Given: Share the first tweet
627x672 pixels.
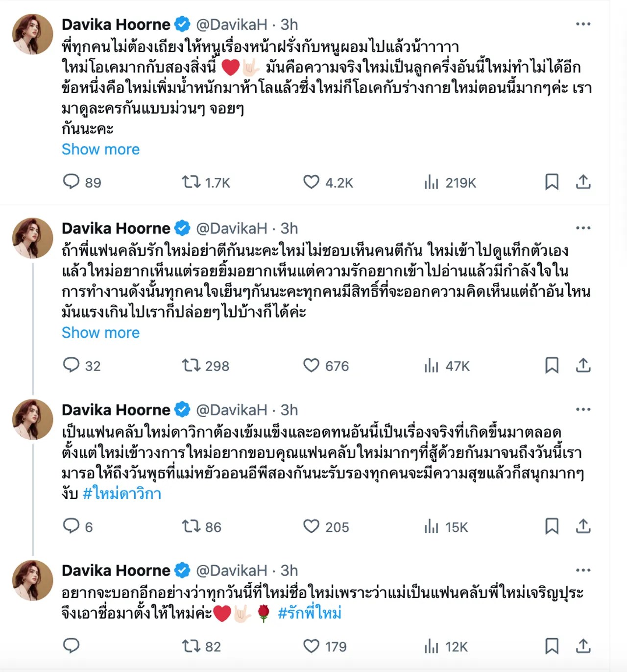Looking at the screenshot, I should (583, 182).
